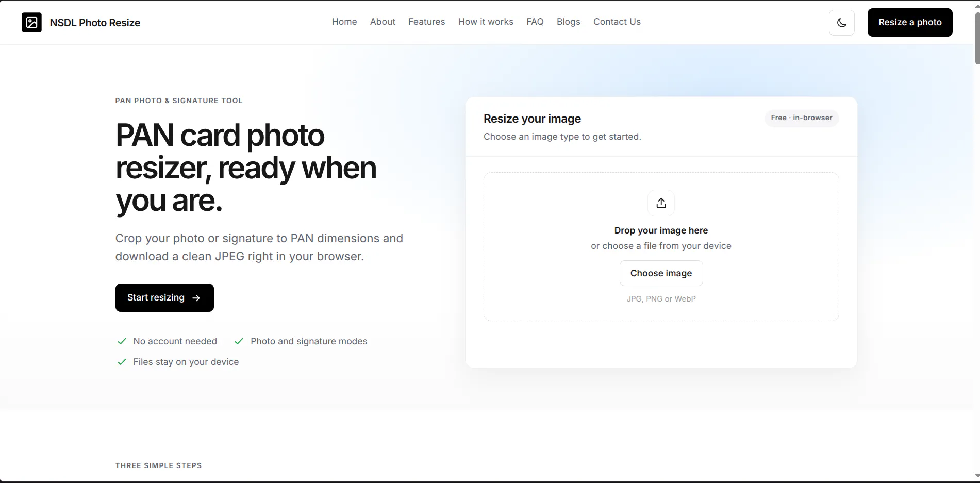Click the checkmark beside Files stay on your device
980x483 pixels.
pyautogui.click(x=122, y=362)
